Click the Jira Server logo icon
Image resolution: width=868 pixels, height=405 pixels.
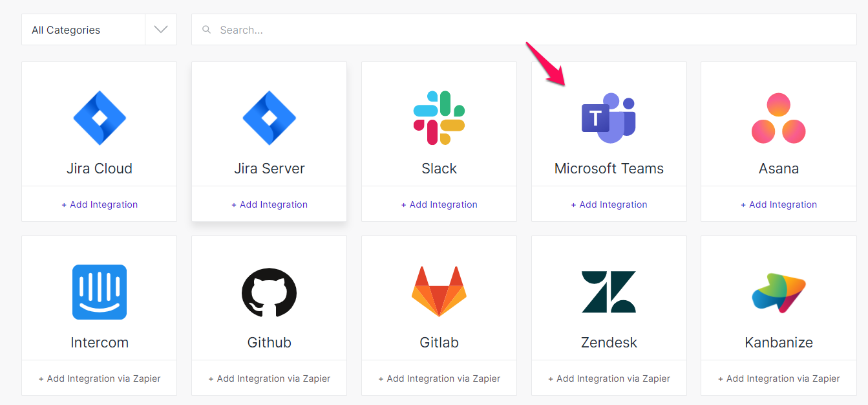[x=270, y=118]
